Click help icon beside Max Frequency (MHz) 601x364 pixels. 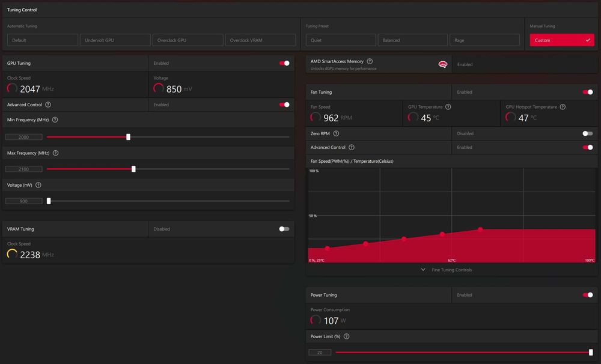55,153
